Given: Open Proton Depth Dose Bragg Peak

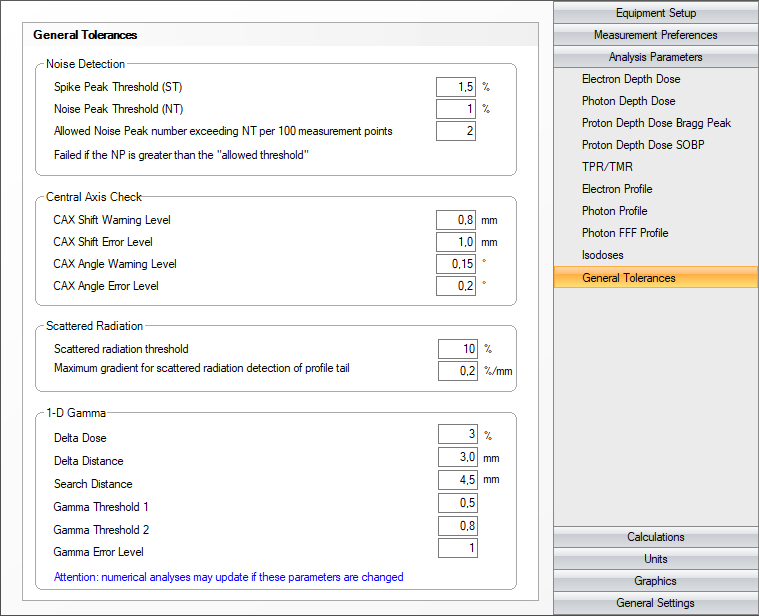Looking at the screenshot, I should (656, 123).
